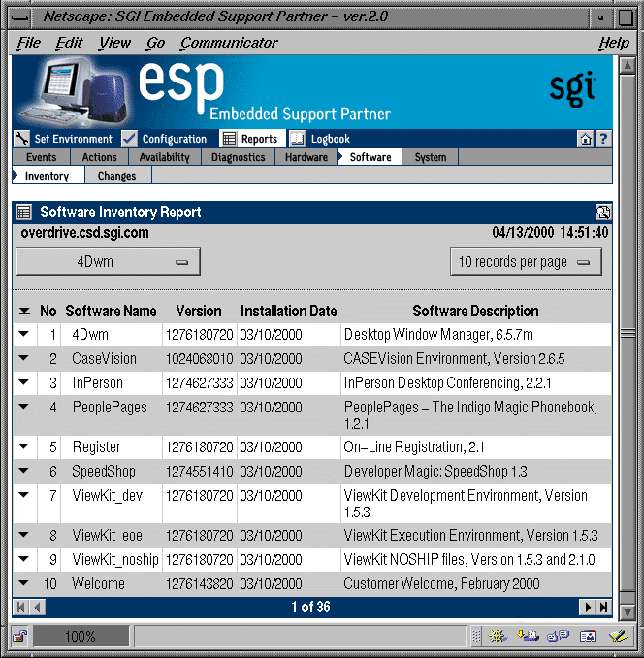This screenshot has height=658, width=644.
Task: Switch to the Changes sub-tab
Action: pyautogui.click(x=117, y=176)
